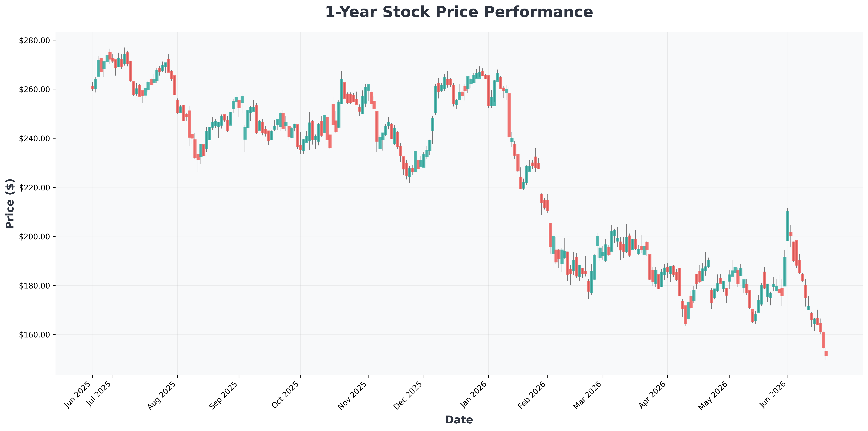Click the tall green candlestick at June 2026

click(x=788, y=226)
